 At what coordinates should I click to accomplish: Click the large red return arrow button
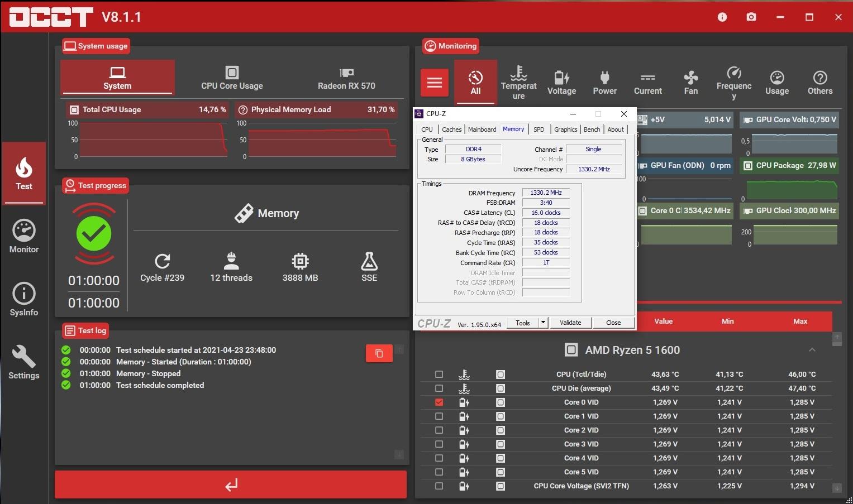pyautogui.click(x=231, y=484)
